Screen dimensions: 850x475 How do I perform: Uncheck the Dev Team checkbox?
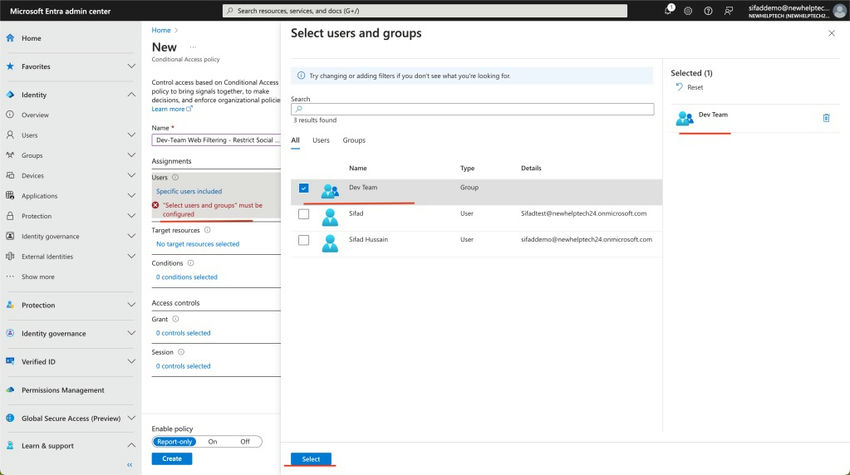pyautogui.click(x=304, y=188)
